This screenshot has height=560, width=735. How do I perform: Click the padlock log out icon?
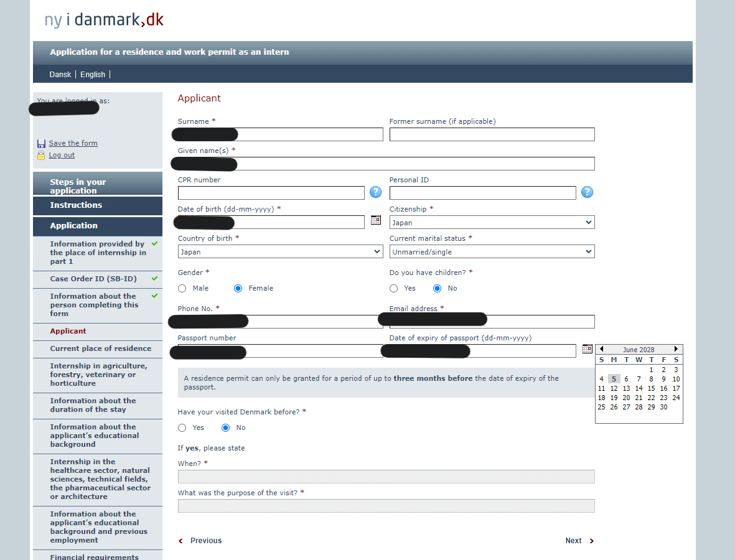41,155
